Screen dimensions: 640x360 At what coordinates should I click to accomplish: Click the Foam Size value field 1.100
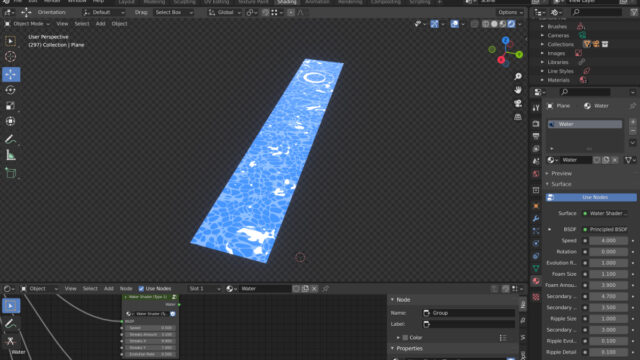coord(608,274)
